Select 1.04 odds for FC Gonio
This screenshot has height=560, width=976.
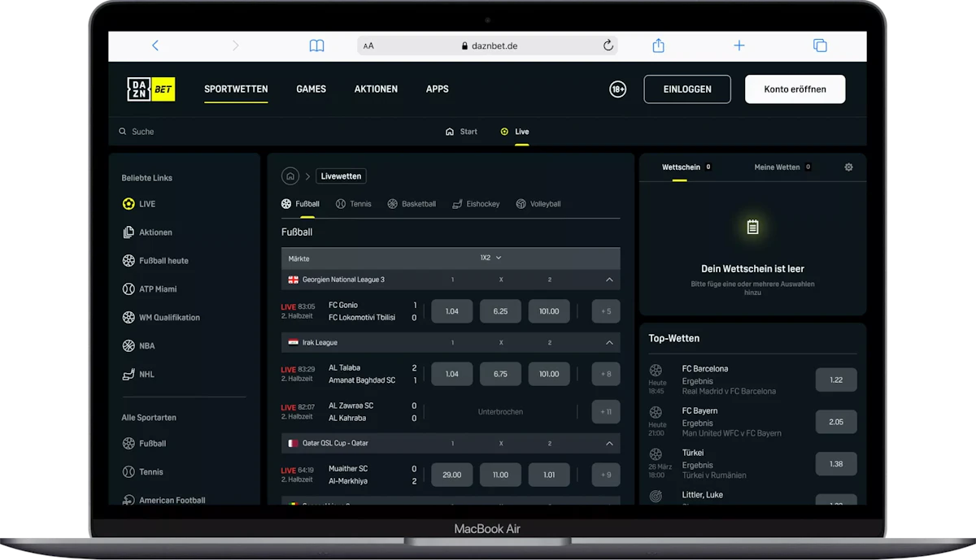point(452,311)
